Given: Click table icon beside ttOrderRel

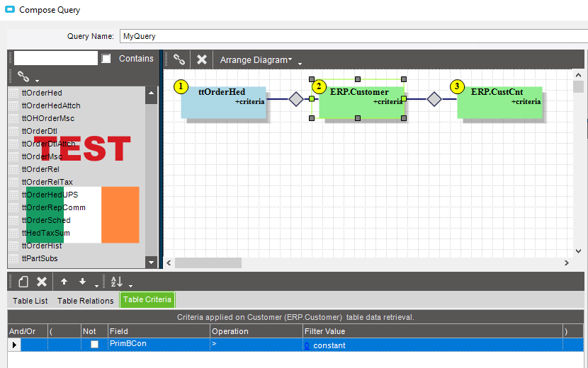Looking at the screenshot, I should (13, 170).
